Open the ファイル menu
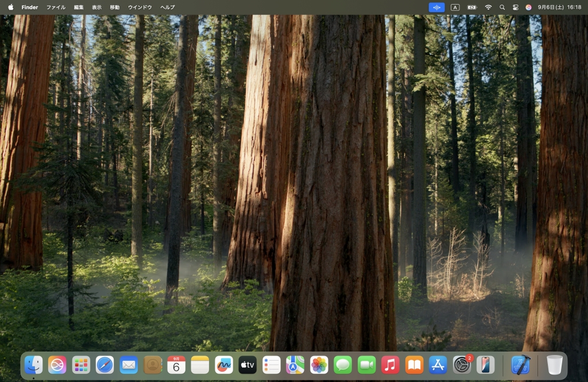The image size is (588, 382). (x=56, y=7)
